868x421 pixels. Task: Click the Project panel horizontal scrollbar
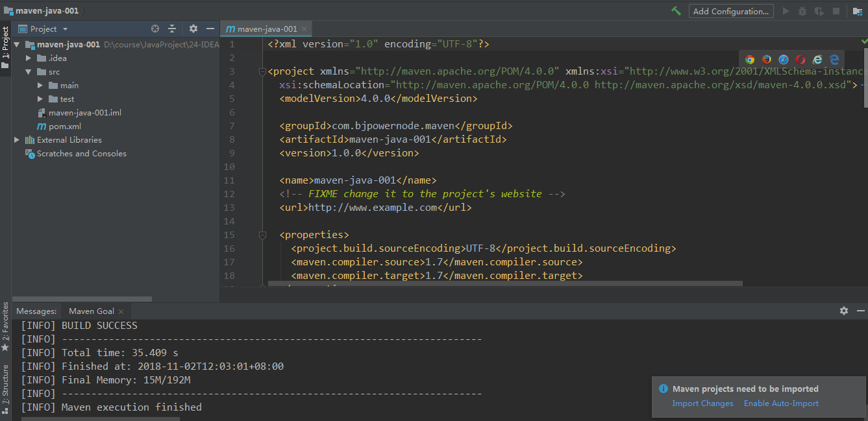(81, 299)
